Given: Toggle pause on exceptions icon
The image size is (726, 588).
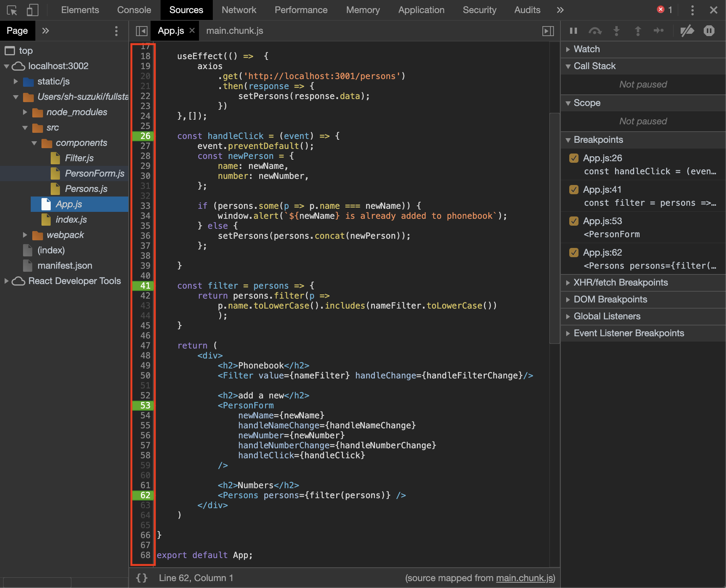Looking at the screenshot, I should point(709,31).
